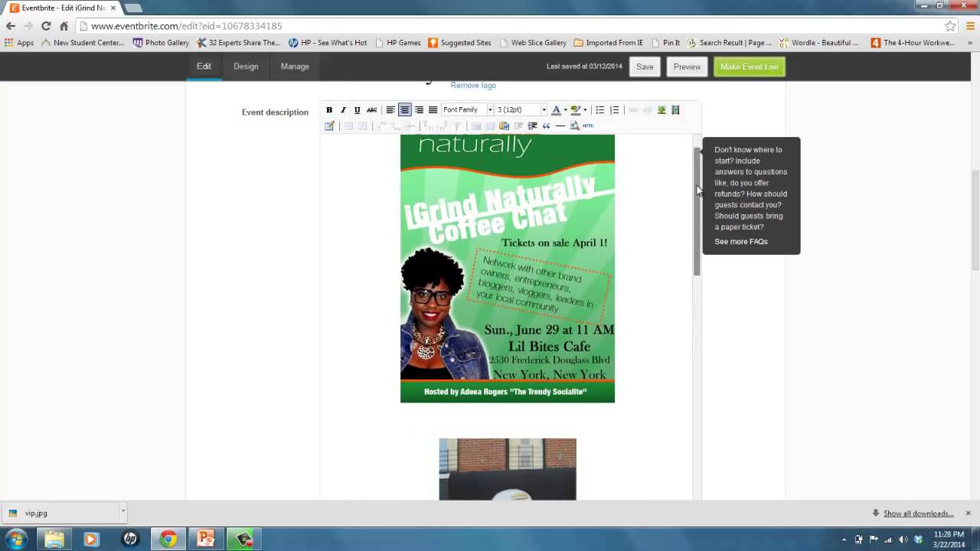The height and width of the screenshot is (551, 980).
Task: Open the Pin It bookmark
Action: (x=666, y=43)
